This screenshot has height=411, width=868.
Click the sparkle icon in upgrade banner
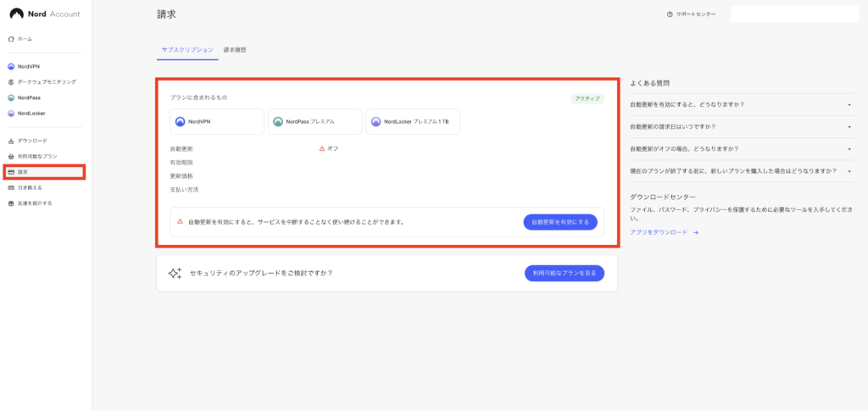click(x=175, y=273)
